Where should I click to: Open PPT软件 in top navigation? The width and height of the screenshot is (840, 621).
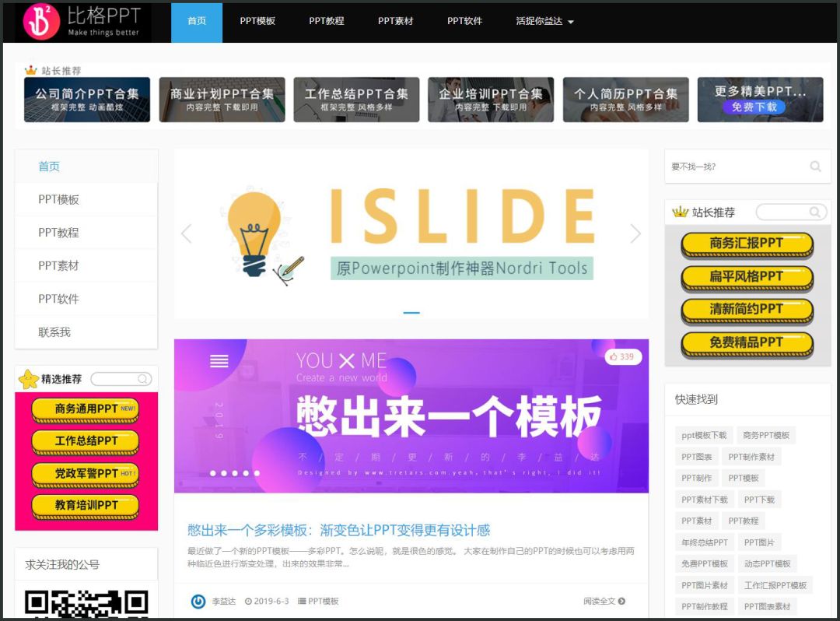coord(464,22)
